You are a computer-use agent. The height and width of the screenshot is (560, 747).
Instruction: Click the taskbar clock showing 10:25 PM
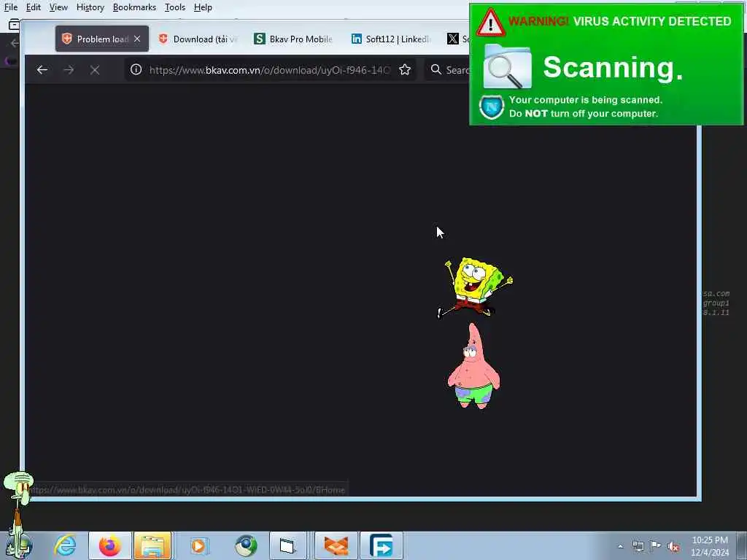pos(710,545)
